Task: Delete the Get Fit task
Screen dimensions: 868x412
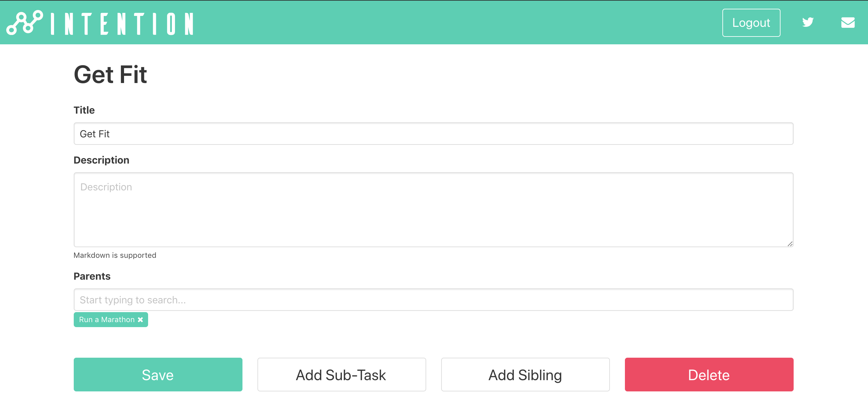Action: pyautogui.click(x=709, y=374)
